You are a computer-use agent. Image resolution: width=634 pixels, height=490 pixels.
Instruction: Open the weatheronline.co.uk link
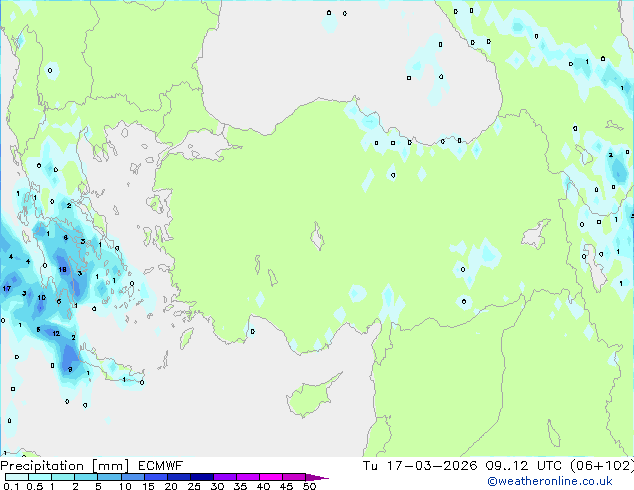[550, 481]
